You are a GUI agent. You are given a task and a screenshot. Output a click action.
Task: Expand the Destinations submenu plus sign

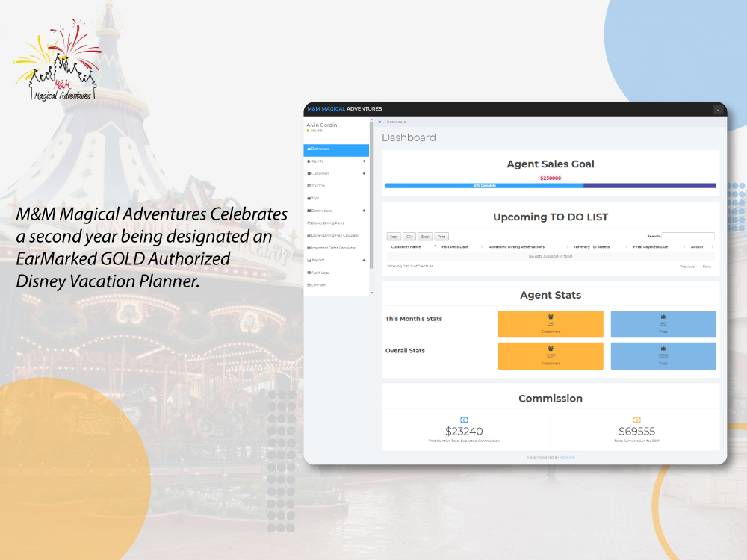tap(364, 211)
